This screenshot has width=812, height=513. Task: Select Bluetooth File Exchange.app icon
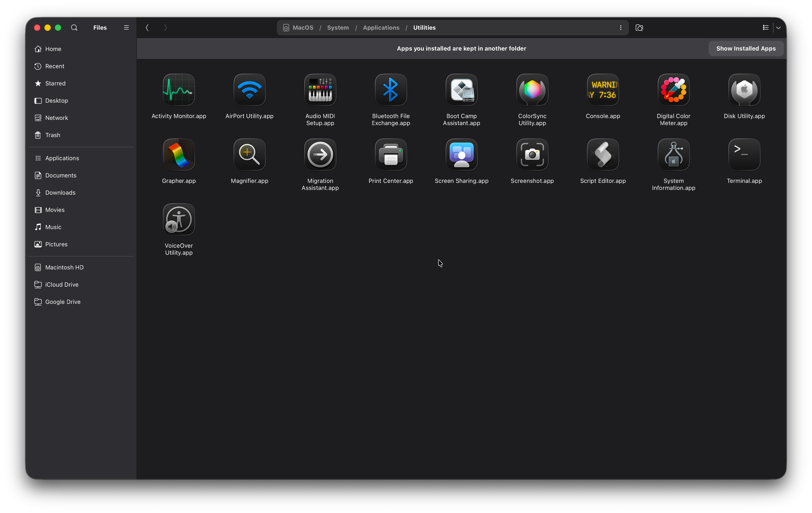pyautogui.click(x=391, y=90)
